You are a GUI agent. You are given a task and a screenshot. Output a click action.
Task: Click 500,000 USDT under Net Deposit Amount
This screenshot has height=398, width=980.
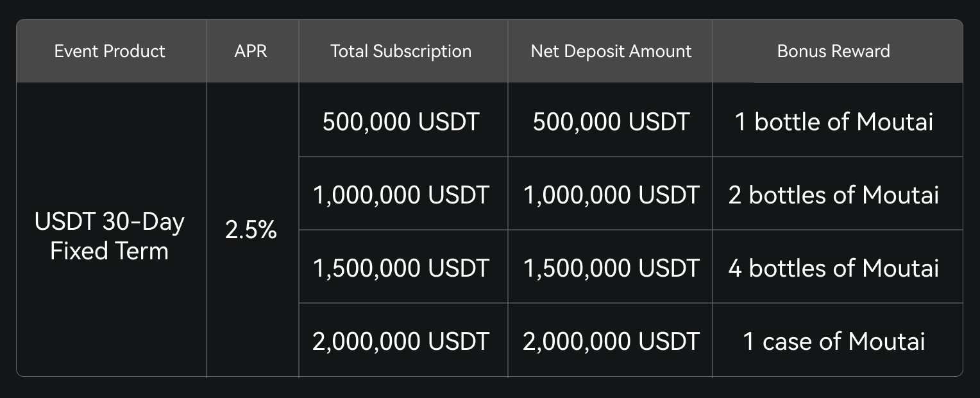point(611,121)
